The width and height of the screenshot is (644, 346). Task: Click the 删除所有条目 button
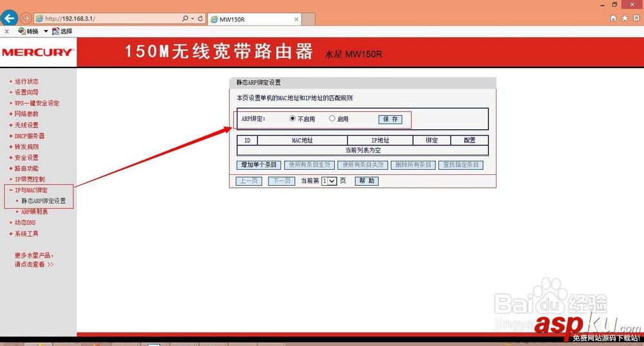[413, 165]
